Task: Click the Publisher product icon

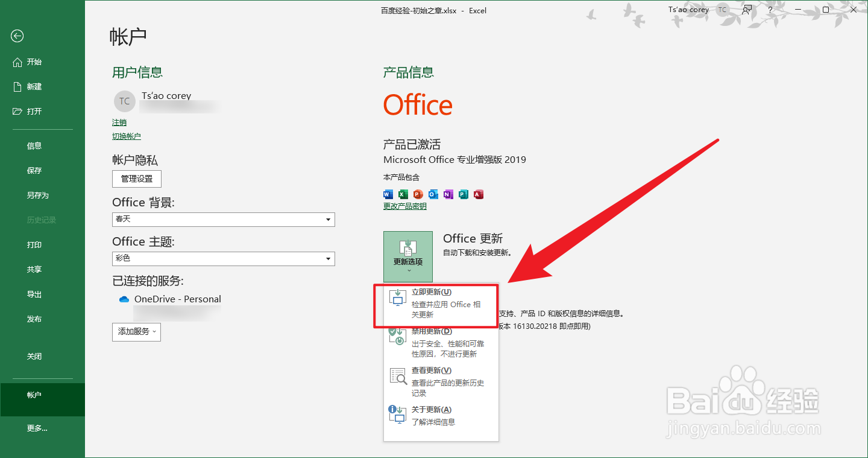Action: 463,194
